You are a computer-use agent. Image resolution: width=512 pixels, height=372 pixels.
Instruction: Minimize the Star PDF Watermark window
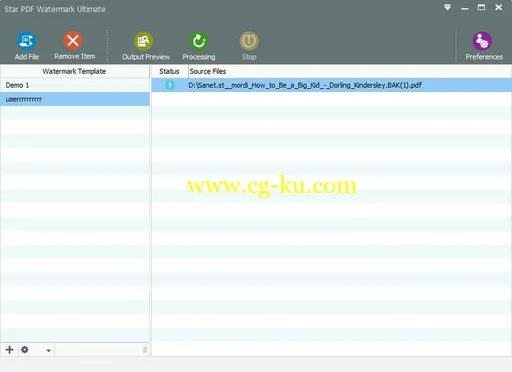(465, 8)
